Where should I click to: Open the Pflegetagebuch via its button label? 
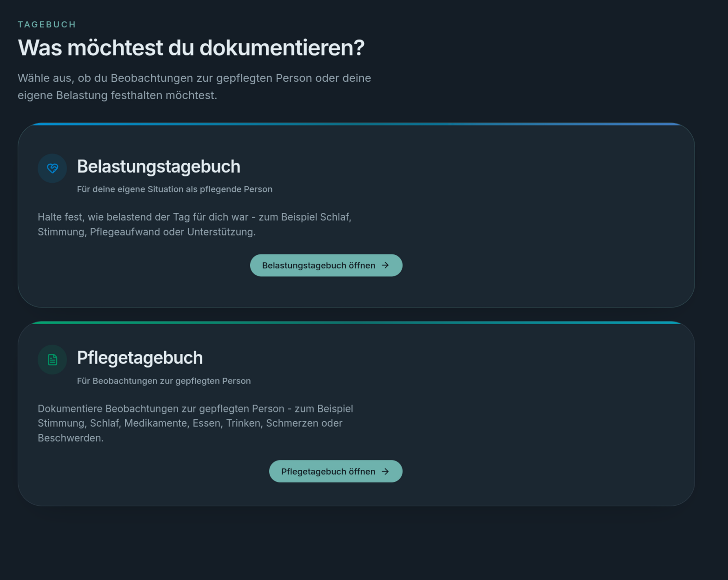point(328,472)
